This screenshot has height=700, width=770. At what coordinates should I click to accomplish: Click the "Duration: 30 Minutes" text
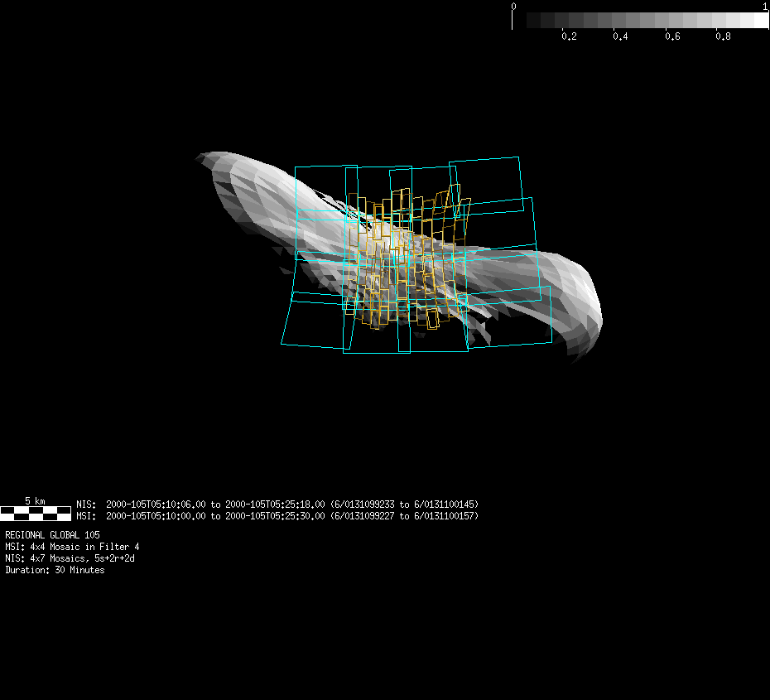[x=55, y=570]
